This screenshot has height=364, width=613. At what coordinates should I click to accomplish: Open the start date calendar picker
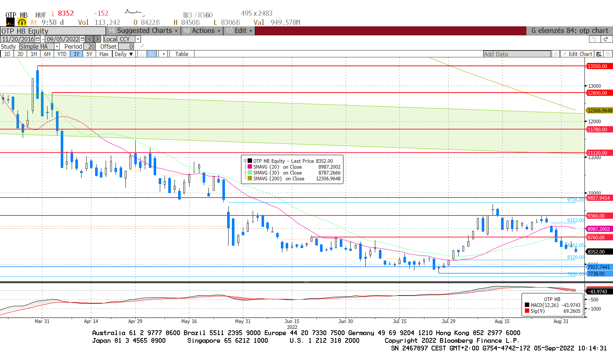click(38, 39)
